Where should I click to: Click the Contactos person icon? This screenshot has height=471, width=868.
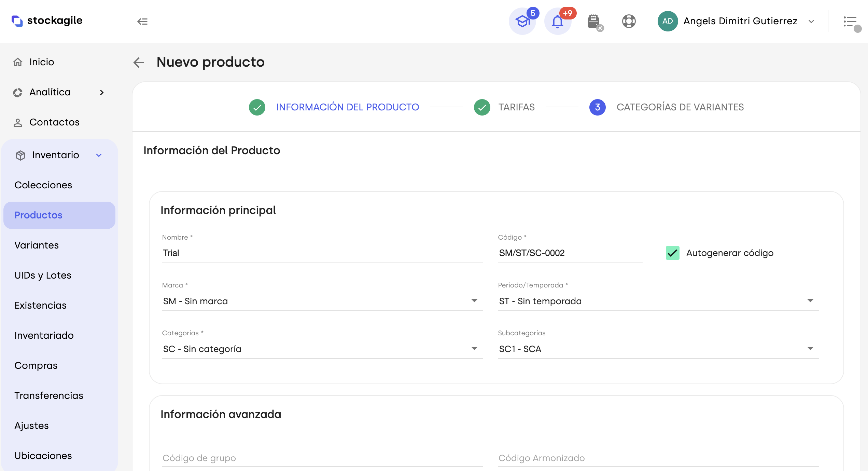18,122
